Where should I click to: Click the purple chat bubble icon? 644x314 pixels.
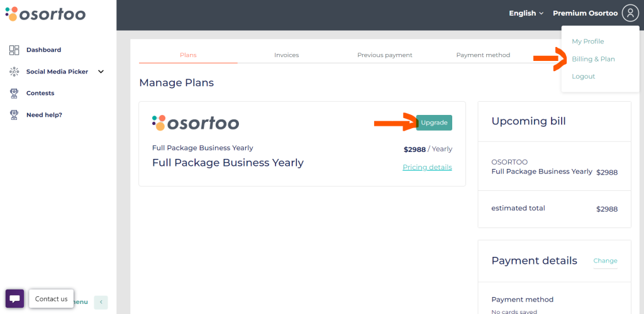click(x=15, y=298)
